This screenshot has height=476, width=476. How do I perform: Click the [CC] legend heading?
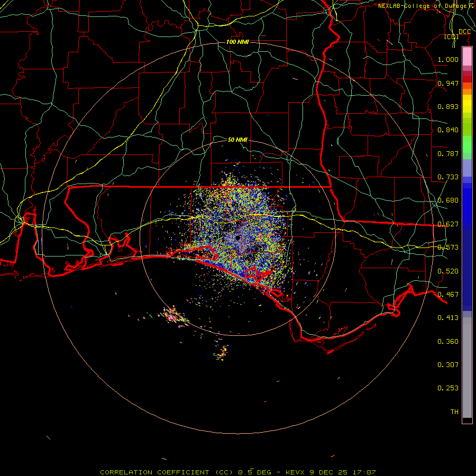click(452, 36)
